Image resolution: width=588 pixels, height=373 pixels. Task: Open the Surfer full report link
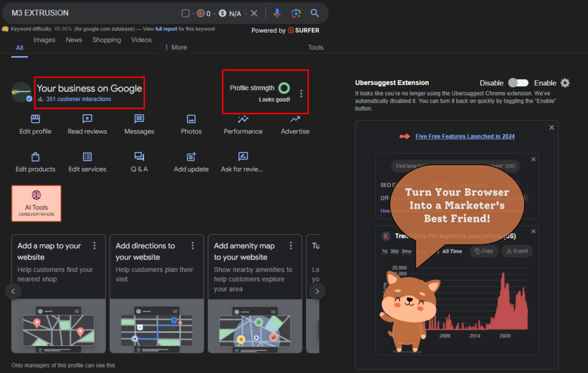166,29
